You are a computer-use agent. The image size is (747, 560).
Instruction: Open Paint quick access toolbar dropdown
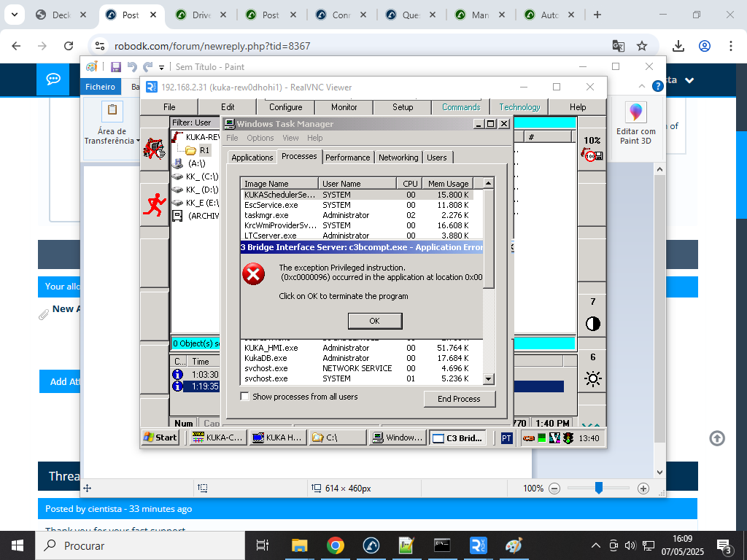pyautogui.click(x=161, y=68)
